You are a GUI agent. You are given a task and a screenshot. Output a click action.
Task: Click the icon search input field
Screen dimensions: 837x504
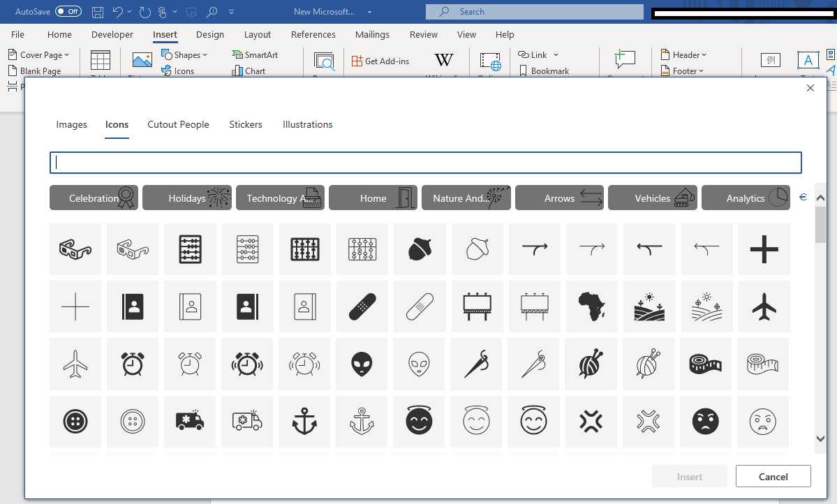(425, 163)
